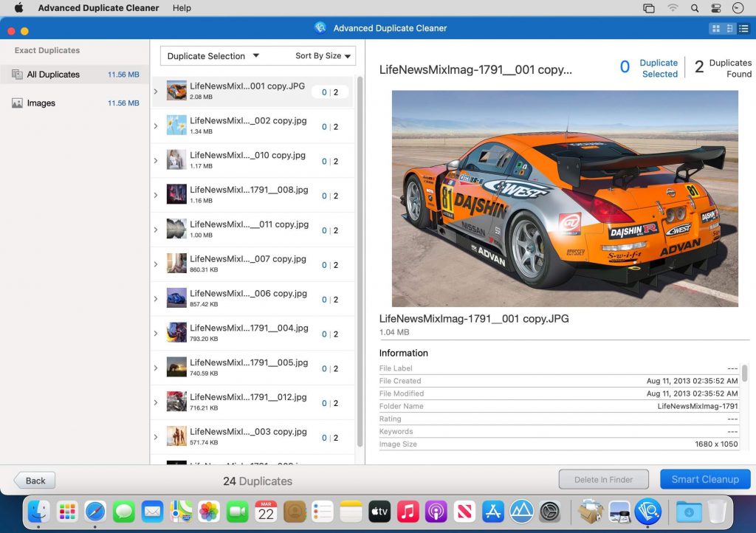Click the Advanced Duplicate Cleaner title bar logo
The width and height of the screenshot is (756, 533).
pos(320,28)
